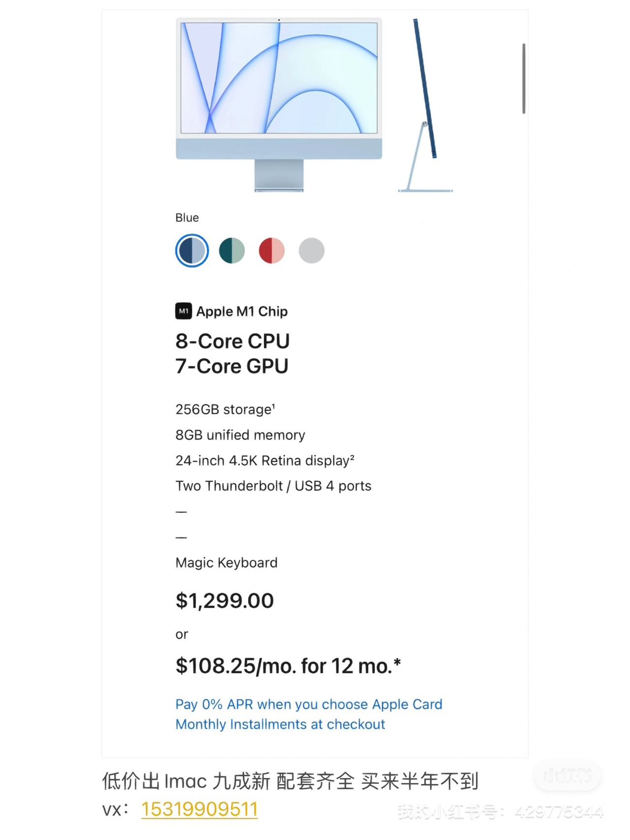Click the Retina display footnote ² superscript
630x840 pixels.
(x=352, y=457)
